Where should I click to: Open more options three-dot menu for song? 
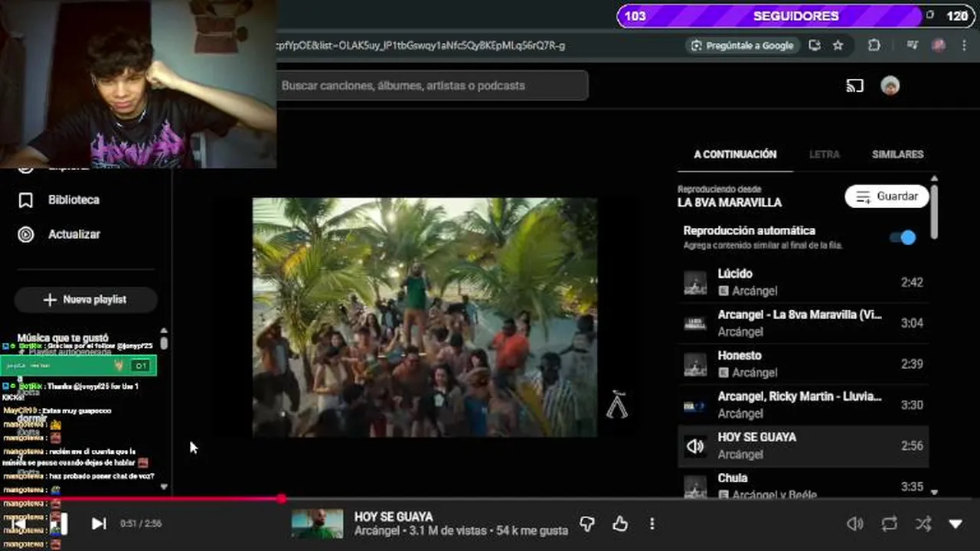click(x=652, y=523)
